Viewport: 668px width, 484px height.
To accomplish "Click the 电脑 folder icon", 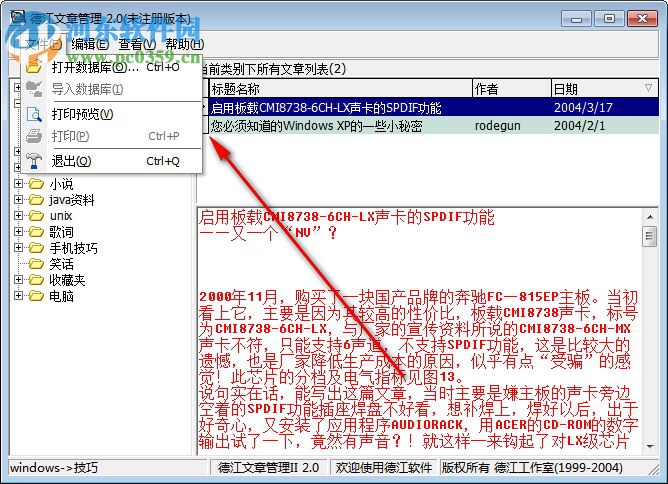I will [36, 296].
